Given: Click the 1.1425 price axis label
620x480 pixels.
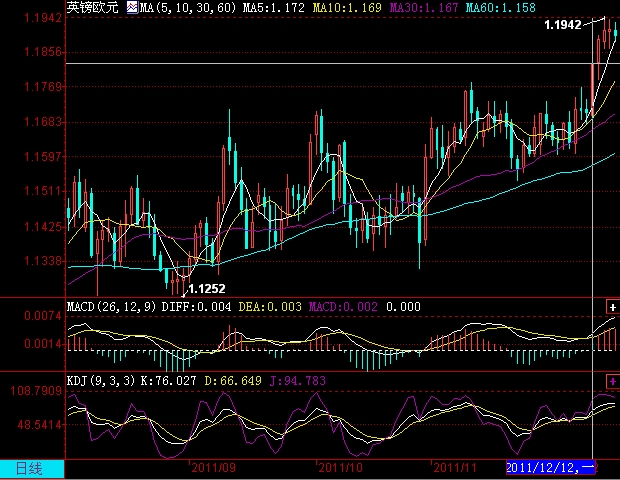Looking at the screenshot, I should 43,227.
